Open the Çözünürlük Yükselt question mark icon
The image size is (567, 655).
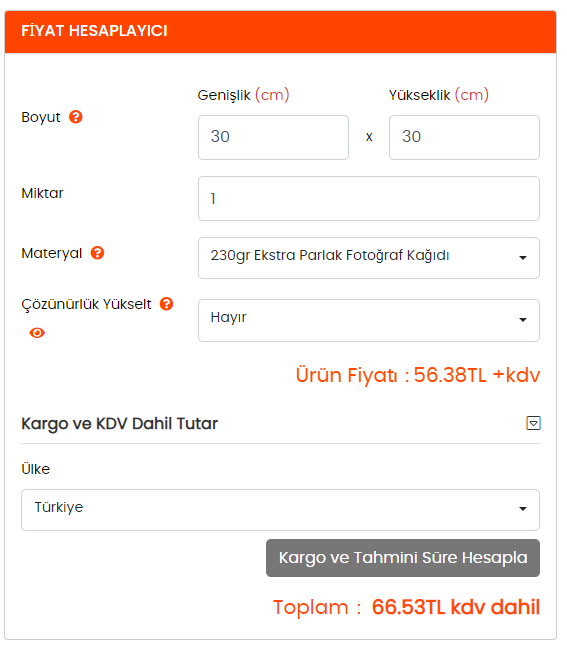[166, 304]
